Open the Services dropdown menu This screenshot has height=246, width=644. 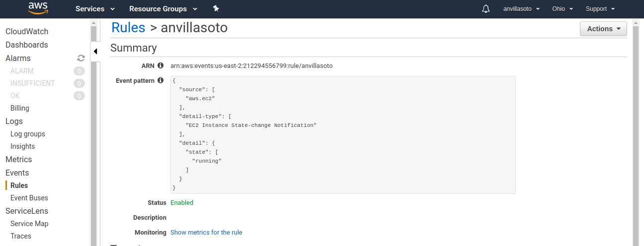[x=95, y=9]
